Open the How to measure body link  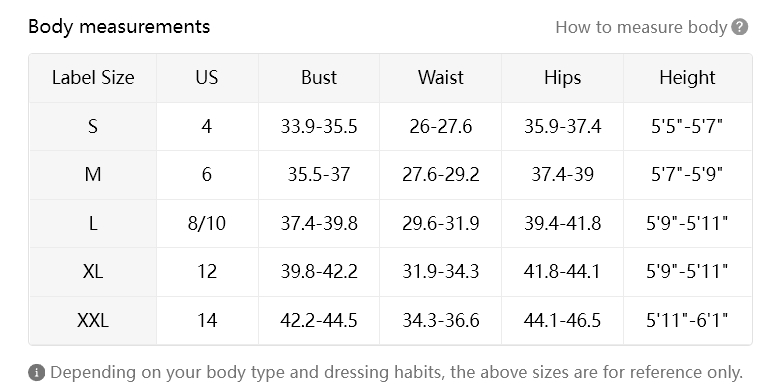click(x=641, y=27)
